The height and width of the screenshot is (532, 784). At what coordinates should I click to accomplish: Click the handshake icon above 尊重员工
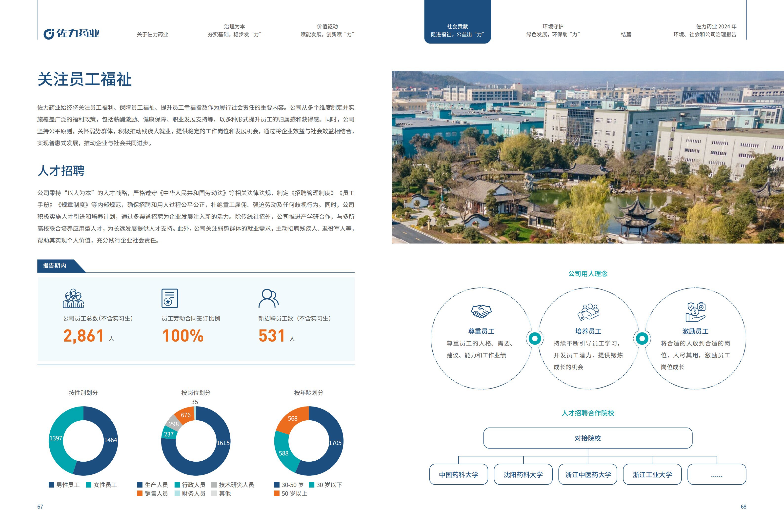[481, 311]
